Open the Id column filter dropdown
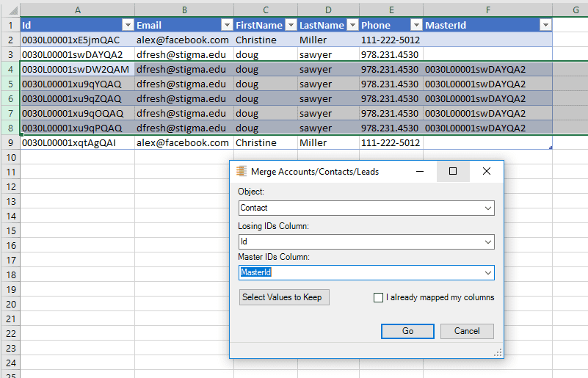This screenshot has width=588, height=378. coord(128,25)
